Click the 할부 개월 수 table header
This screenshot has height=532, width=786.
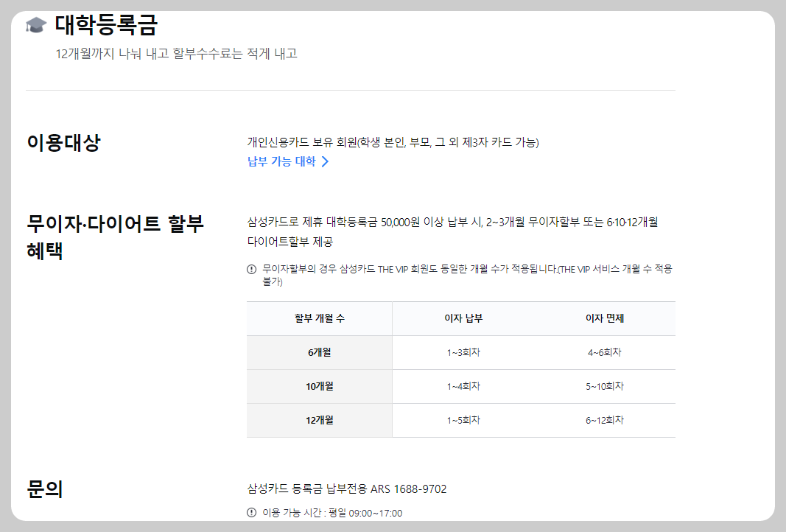(x=318, y=318)
